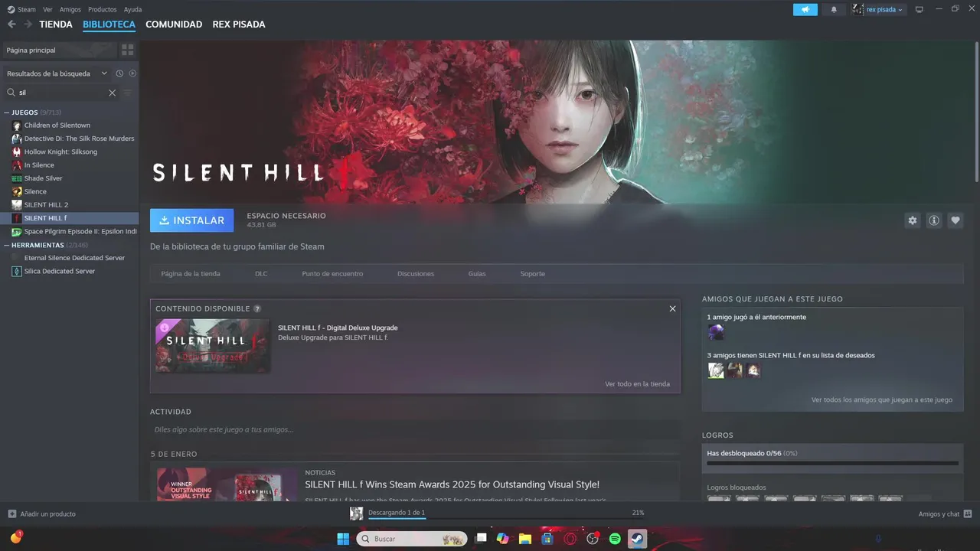Focus the library search field
The height and width of the screenshot is (551, 980).
pyautogui.click(x=61, y=93)
